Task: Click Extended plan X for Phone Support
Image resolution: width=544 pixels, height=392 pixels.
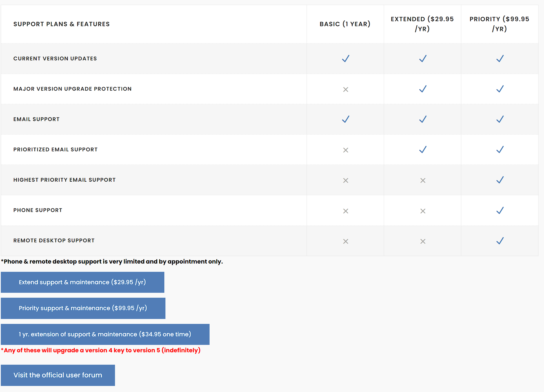Action: (423, 211)
